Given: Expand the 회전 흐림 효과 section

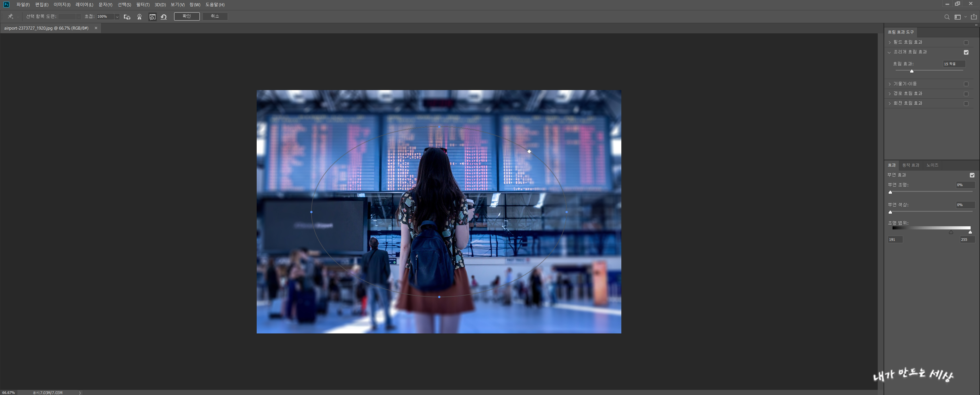Looking at the screenshot, I should [x=889, y=103].
